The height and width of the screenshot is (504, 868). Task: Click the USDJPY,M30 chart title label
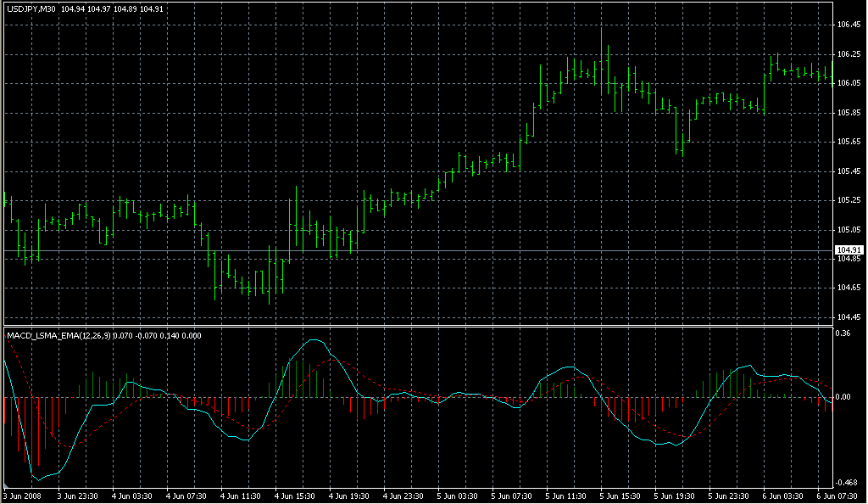pyautogui.click(x=31, y=8)
